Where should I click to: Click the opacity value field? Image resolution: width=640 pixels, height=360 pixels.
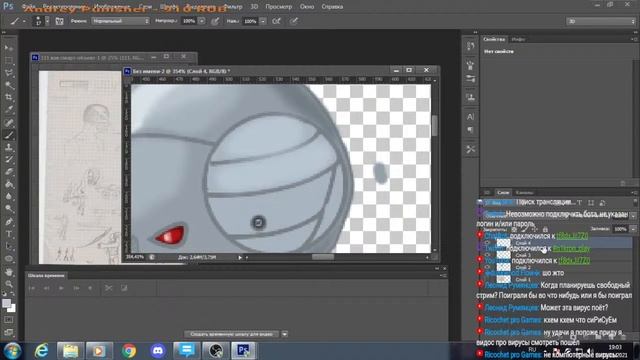(189, 21)
